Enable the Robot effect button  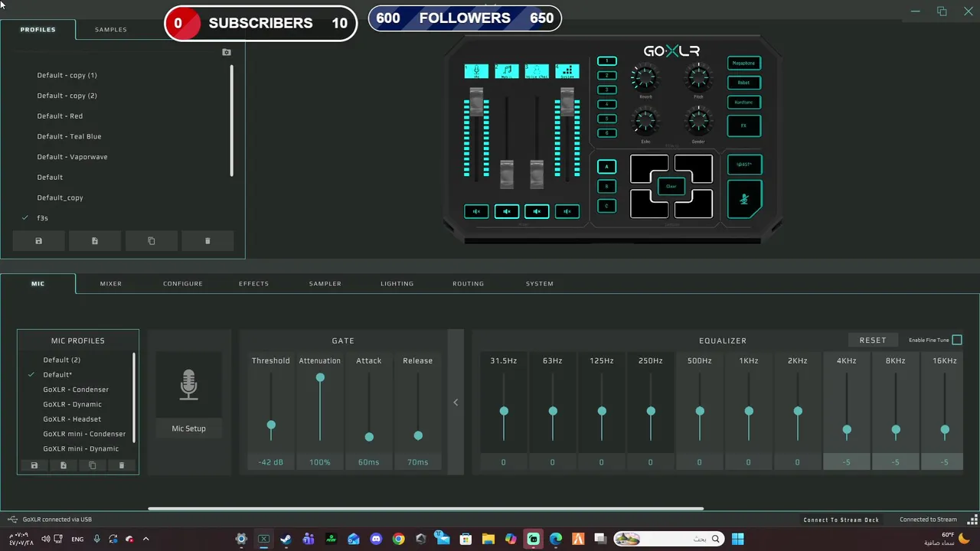pyautogui.click(x=744, y=83)
